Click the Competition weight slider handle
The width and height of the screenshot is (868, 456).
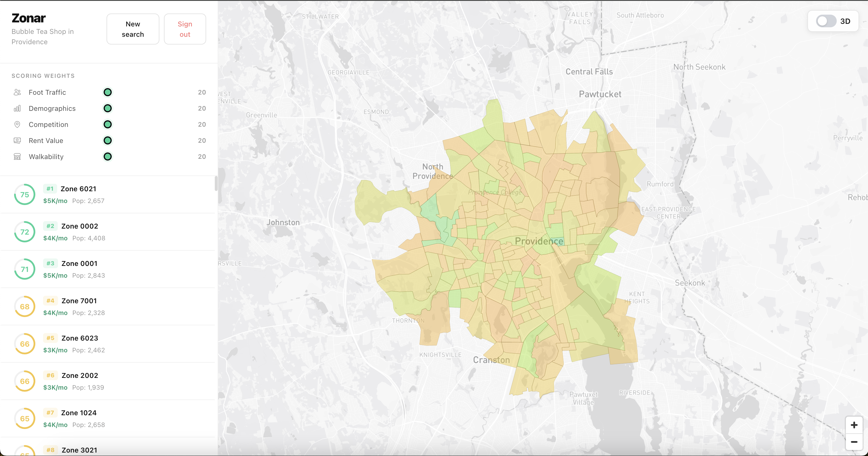point(107,125)
